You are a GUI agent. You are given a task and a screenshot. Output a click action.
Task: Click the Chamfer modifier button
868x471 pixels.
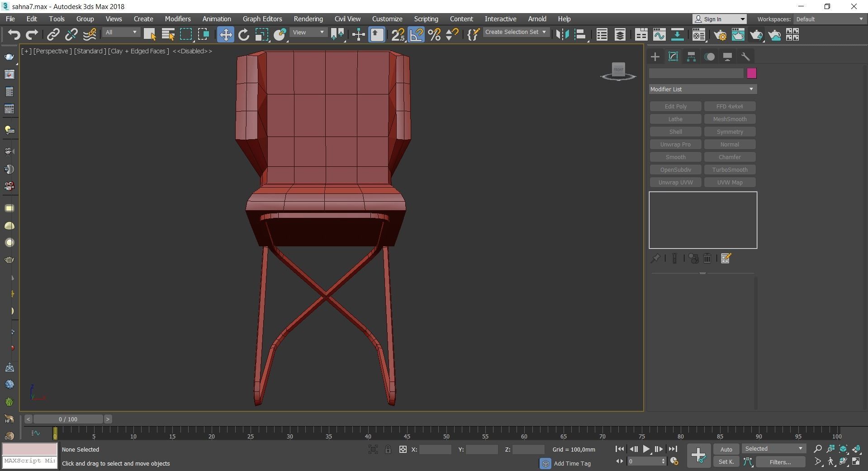[730, 157]
